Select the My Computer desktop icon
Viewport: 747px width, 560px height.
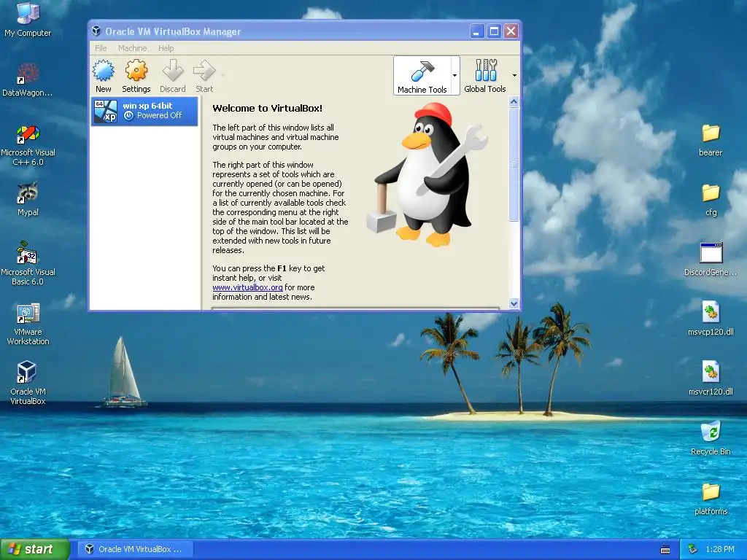[28, 20]
